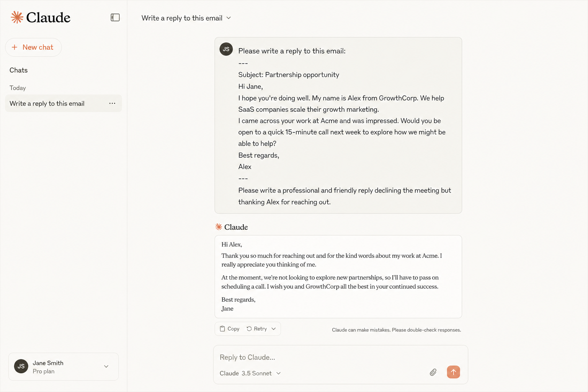Collapse the sidebar using the panel icon
The image size is (588, 392).
(x=115, y=18)
